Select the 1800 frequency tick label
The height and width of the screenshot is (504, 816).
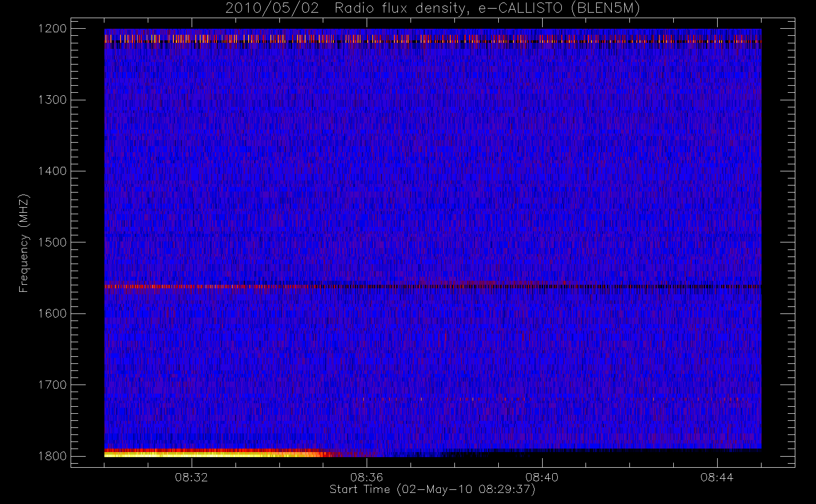pyautogui.click(x=52, y=456)
